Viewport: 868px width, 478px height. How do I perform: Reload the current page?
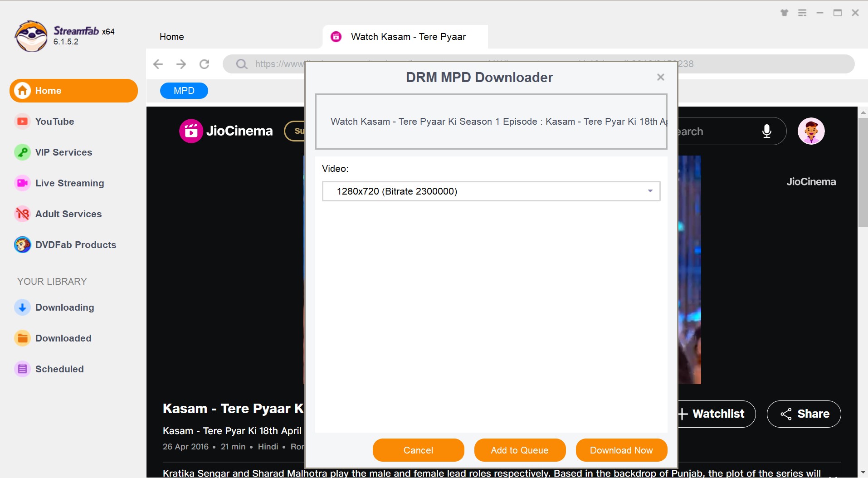click(205, 64)
